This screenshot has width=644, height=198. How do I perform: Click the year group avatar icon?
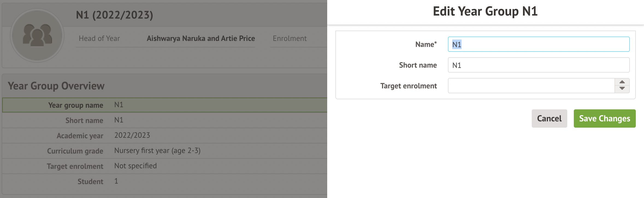point(37,36)
